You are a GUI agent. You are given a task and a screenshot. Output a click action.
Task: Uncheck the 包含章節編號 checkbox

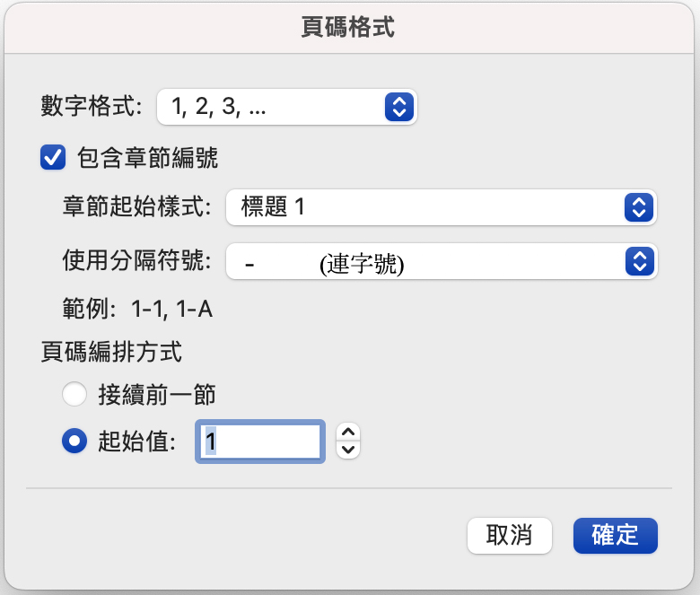click(53, 158)
